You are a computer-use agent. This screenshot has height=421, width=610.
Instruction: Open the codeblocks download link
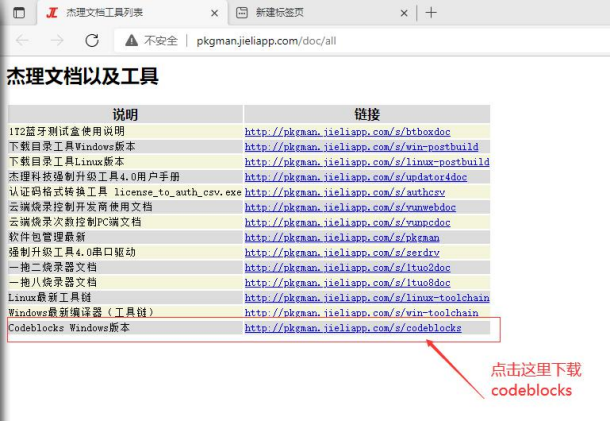point(353,328)
